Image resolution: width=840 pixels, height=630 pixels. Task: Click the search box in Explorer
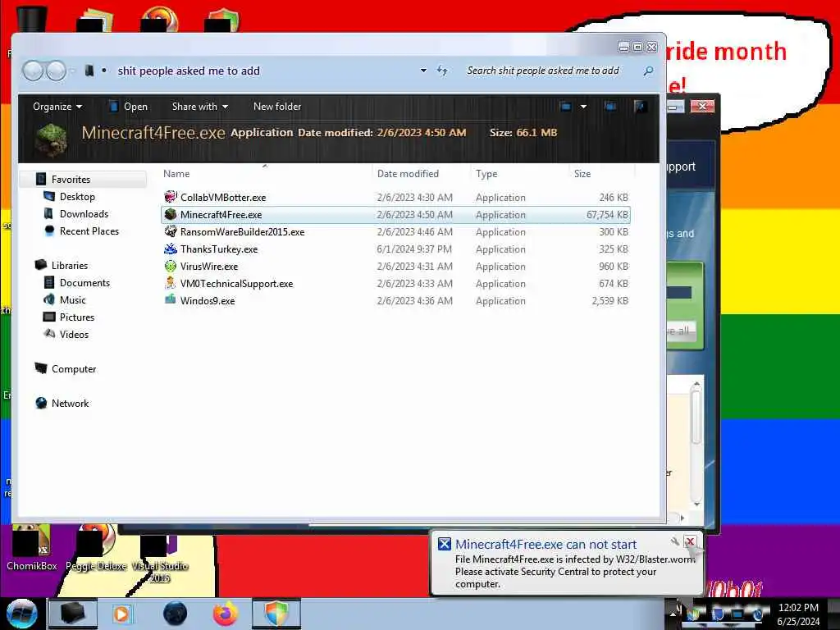[552, 71]
